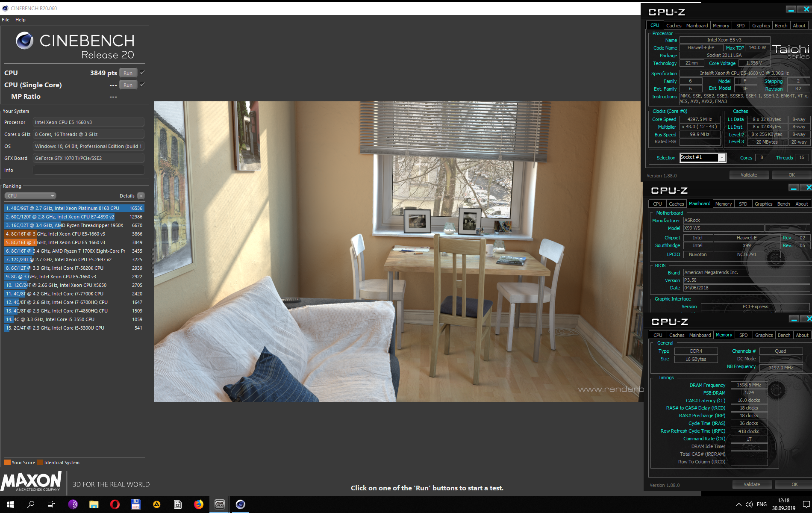Open About tab in top CPU-Z
This screenshot has width=812, height=513.
pyautogui.click(x=799, y=26)
